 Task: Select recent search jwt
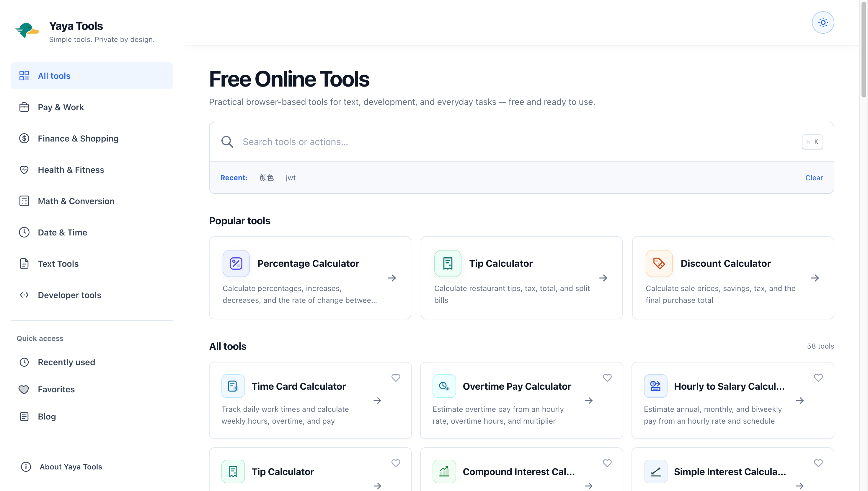coord(291,178)
